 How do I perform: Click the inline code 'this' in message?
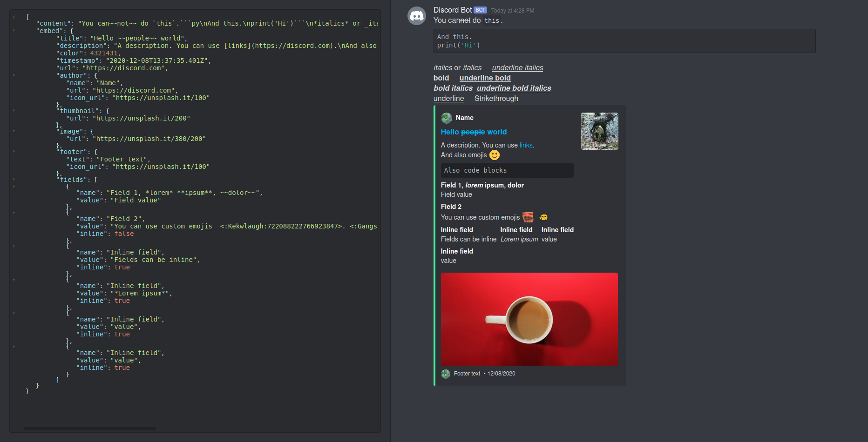point(492,20)
